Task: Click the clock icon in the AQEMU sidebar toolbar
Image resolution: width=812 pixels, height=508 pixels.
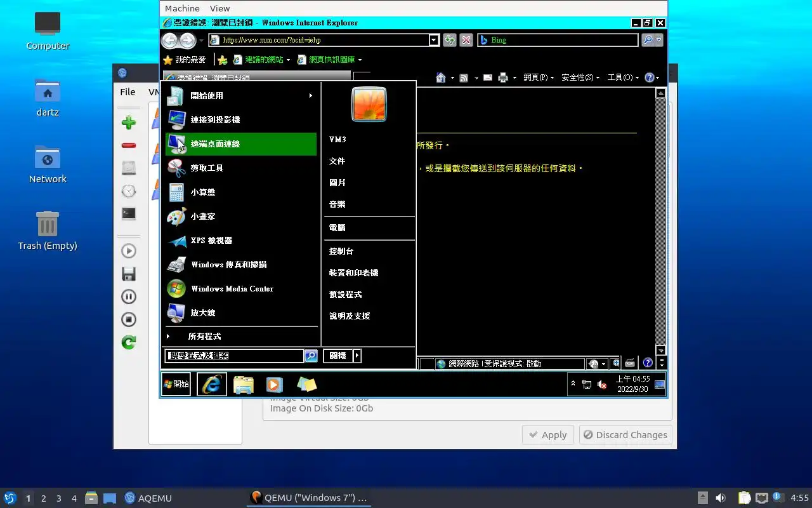Action: (x=129, y=191)
